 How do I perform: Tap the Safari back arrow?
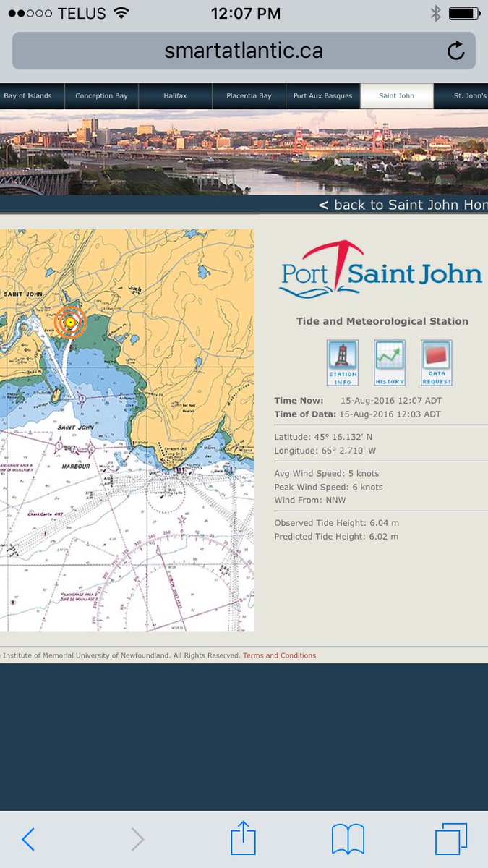point(28,839)
